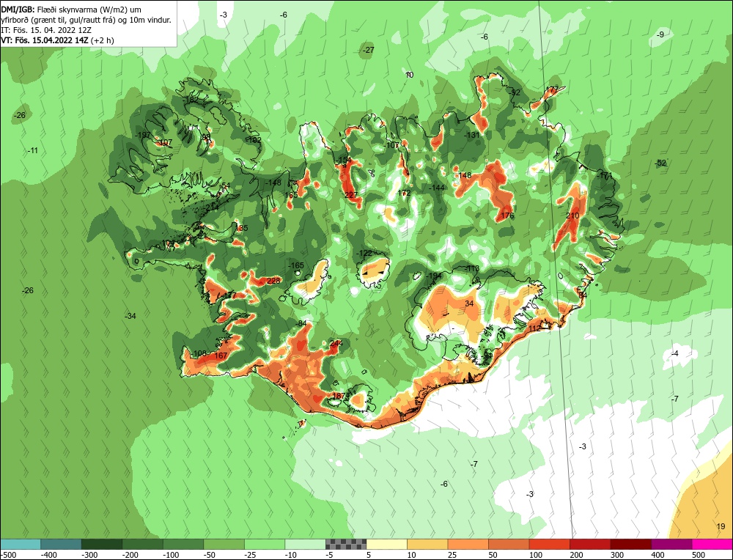
Task: Click the map value '228'
Action: click(x=273, y=281)
